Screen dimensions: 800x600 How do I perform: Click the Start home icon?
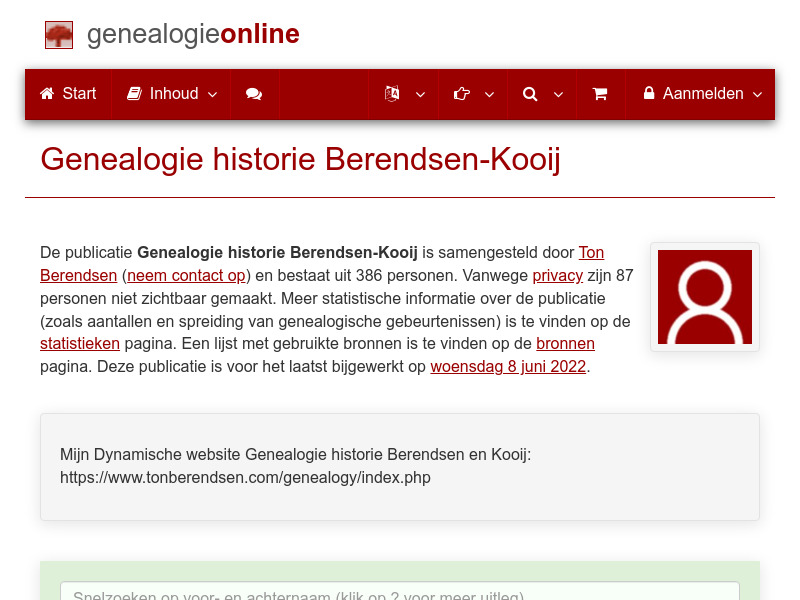pos(46,93)
